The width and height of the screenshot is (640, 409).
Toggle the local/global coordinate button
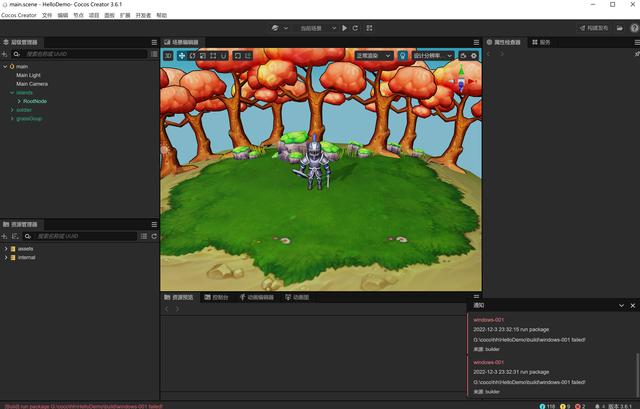pos(248,56)
